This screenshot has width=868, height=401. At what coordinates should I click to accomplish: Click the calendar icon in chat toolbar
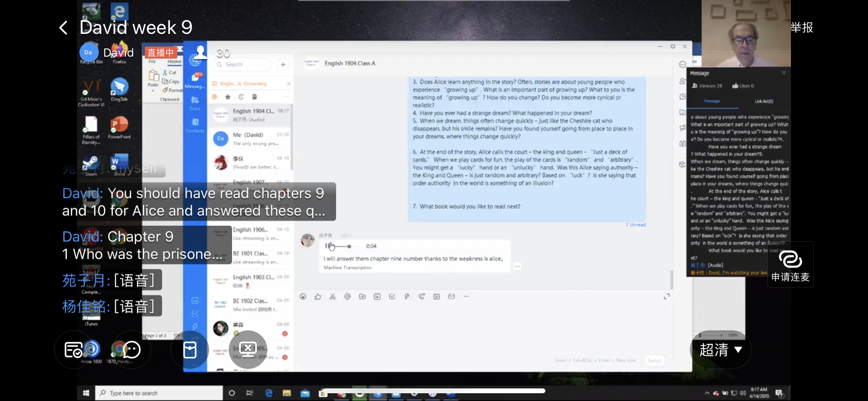coord(377,296)
